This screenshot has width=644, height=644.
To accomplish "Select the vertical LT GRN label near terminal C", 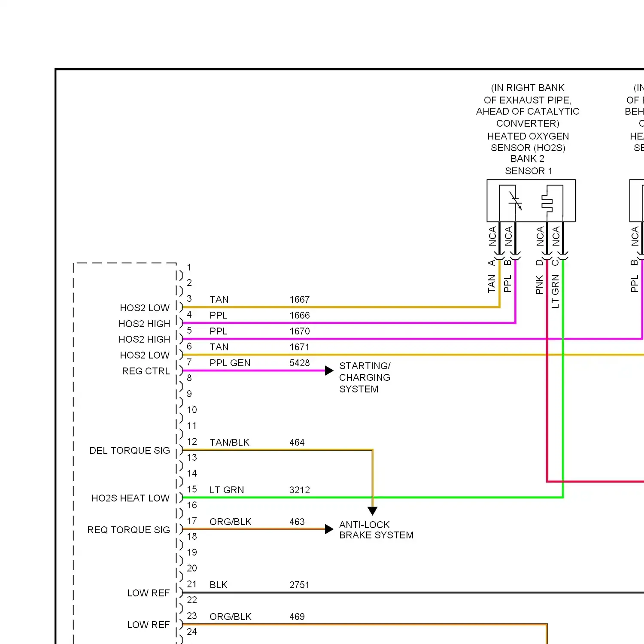I will click(555, 292).
